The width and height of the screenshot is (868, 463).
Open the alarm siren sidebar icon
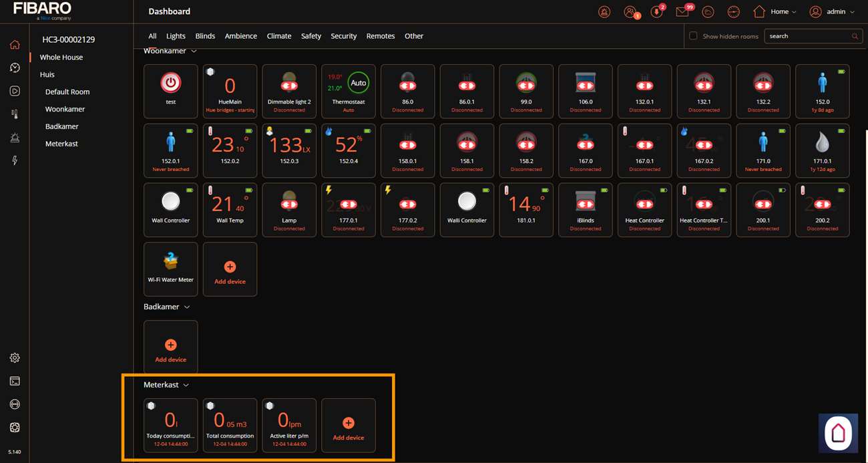(15, 138)
